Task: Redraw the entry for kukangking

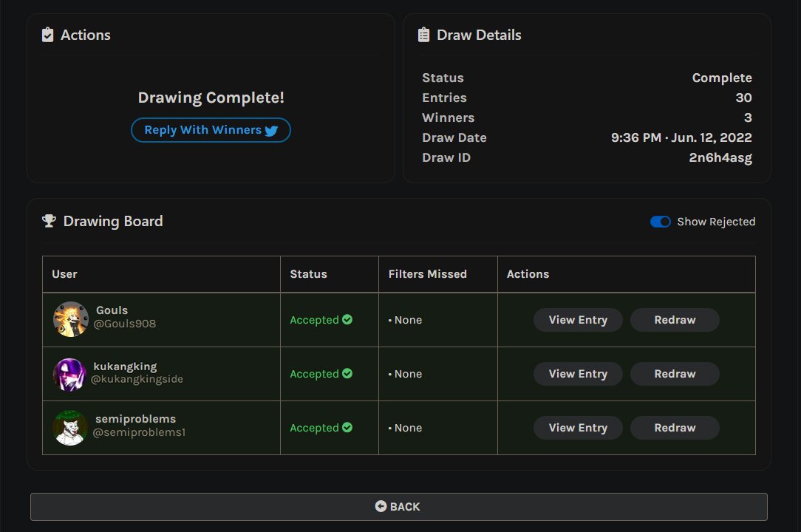Action: 675,373
